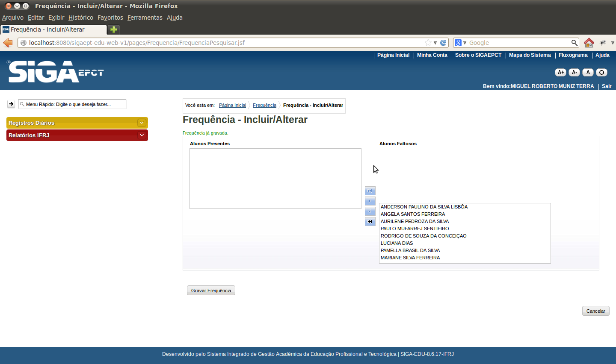Click the single right arrow transfer button
The height and width of the screenshot is (364, 616).
pyautogui.click(x=370, y=201)
